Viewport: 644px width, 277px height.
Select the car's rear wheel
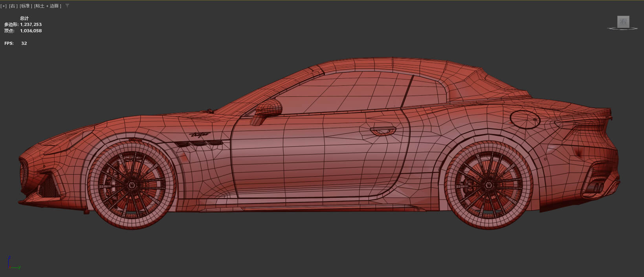(488, 185)
